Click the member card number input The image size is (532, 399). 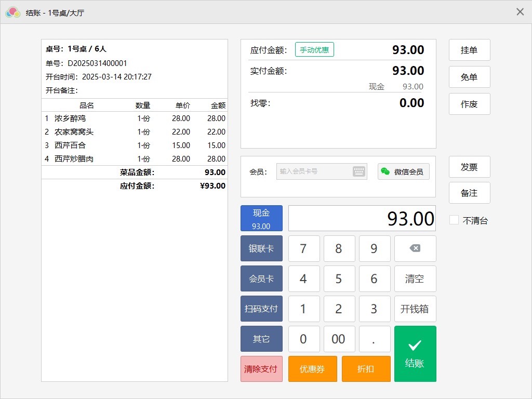coord(314,171)
